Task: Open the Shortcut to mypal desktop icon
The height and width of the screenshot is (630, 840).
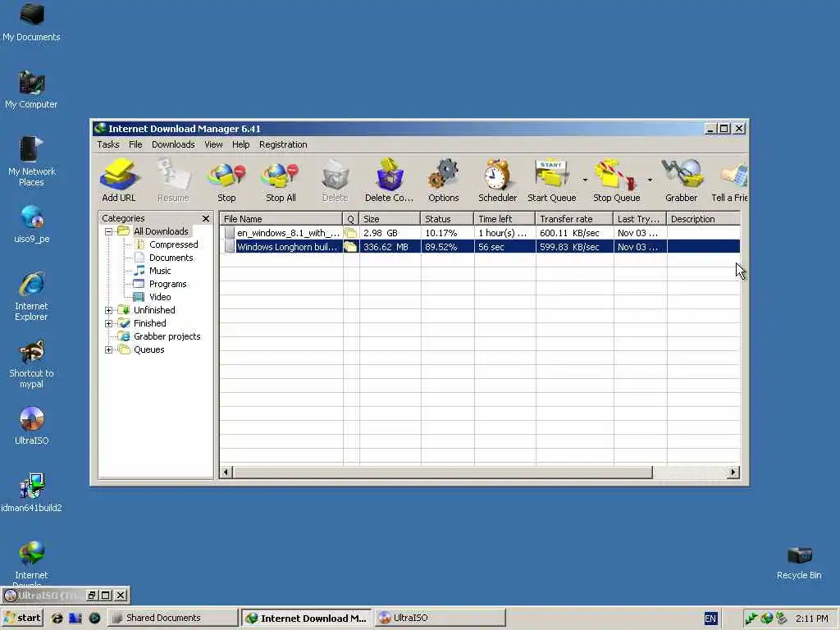Action: point(31,363)
